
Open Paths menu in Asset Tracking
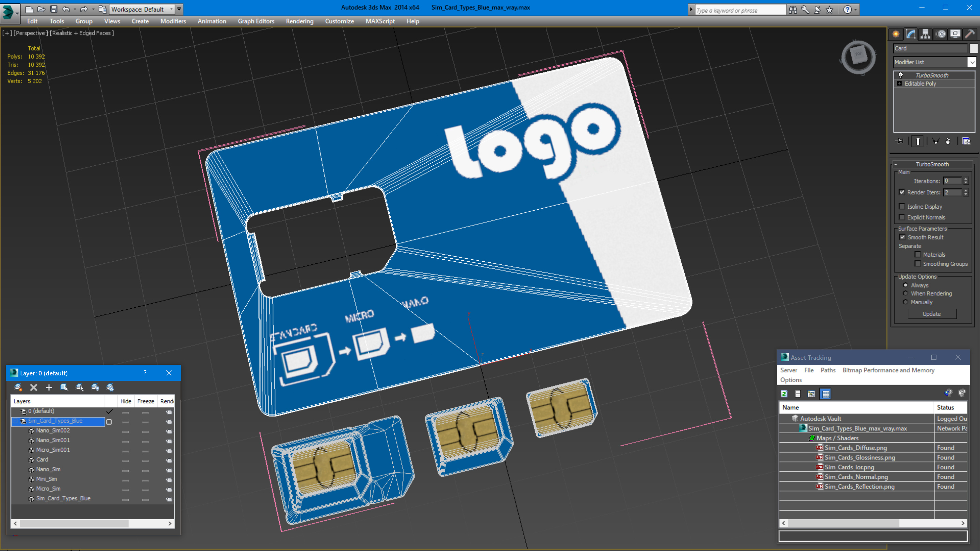pos(828,370)
